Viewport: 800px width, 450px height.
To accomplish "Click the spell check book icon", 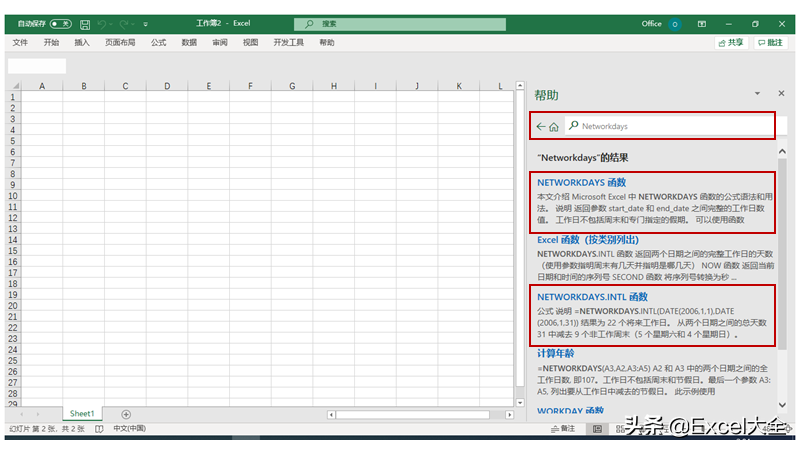I will [99, 429].
